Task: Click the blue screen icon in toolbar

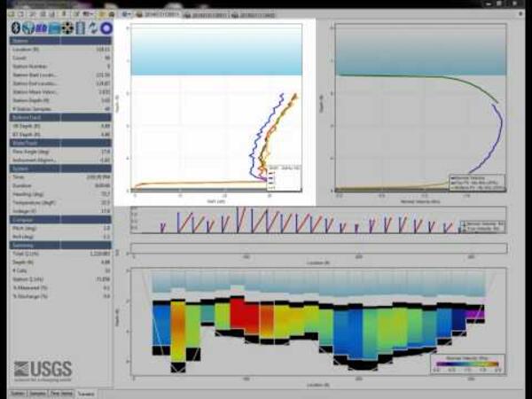Action: coord(54,28)
